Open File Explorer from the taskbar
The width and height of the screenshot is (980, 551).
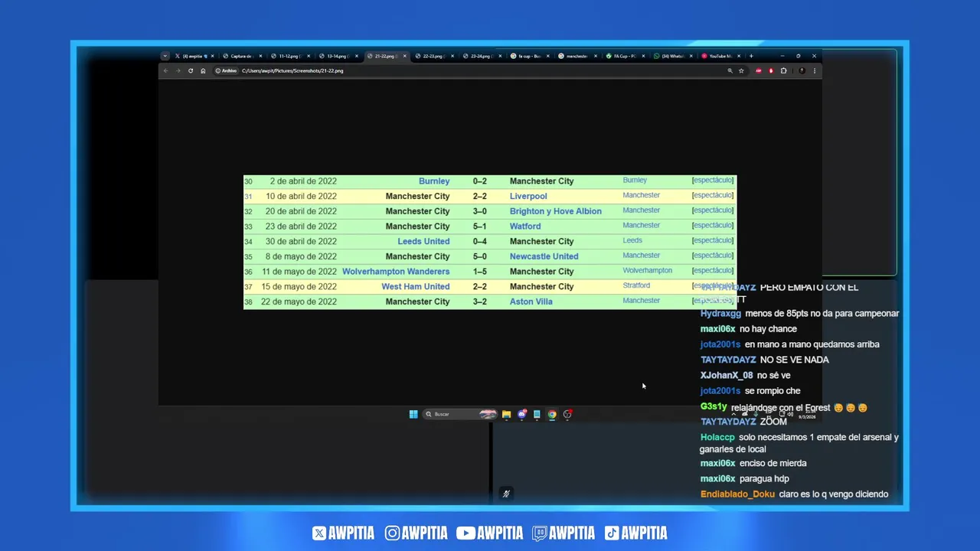pos(506,414)
